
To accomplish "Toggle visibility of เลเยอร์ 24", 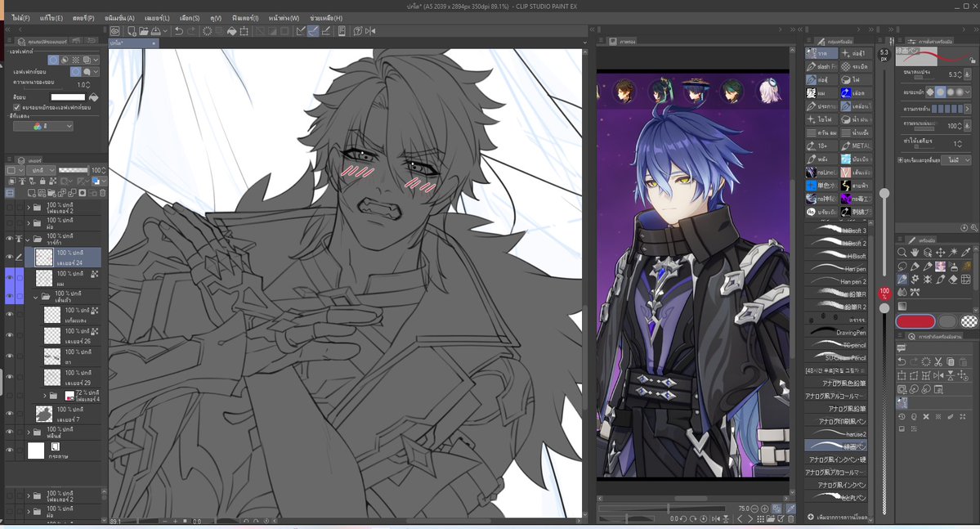I will coord(9,257).
